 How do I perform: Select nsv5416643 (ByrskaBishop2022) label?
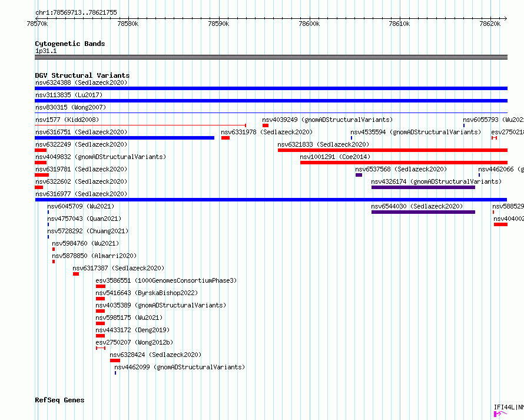147,293
